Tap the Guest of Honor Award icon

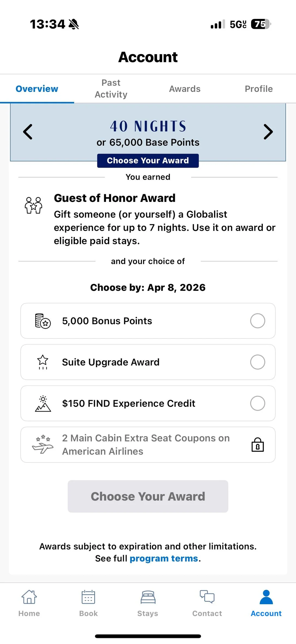tap(33, 205)
